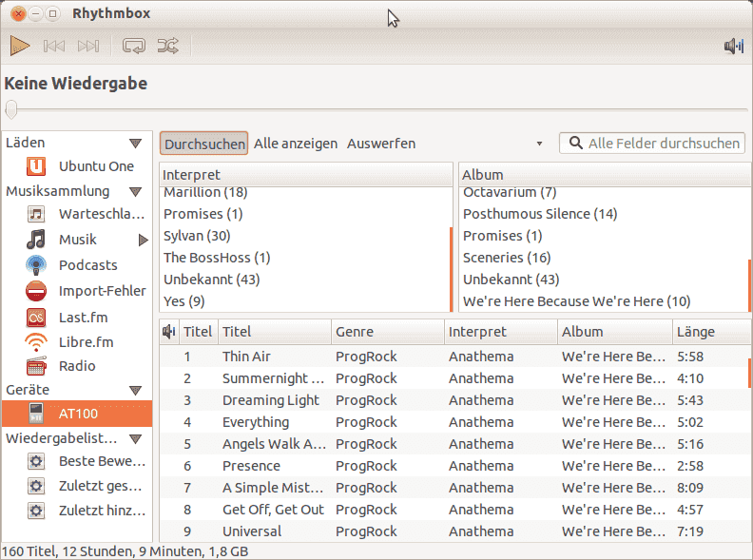The width and height of the screenshot is (753, 560).
Task: Open the toolbar overflow dropdown arrow
Action: coord(539,144)
